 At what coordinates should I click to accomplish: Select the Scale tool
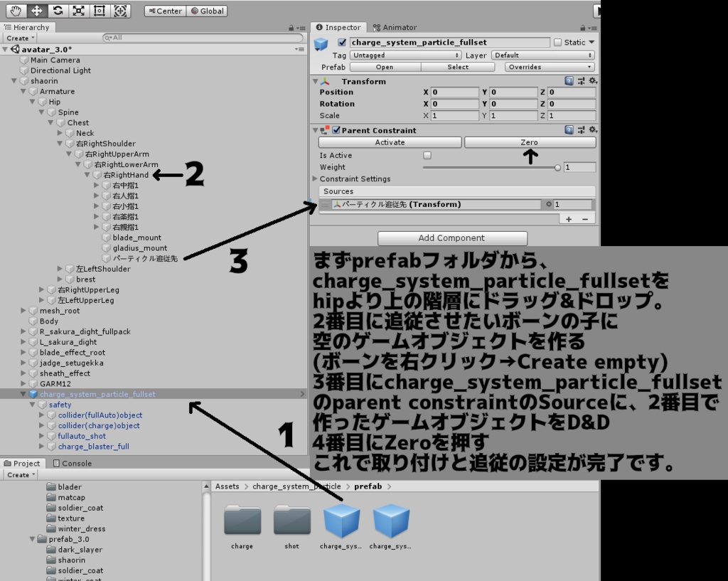pyautogui.click(x=78, y=11)
